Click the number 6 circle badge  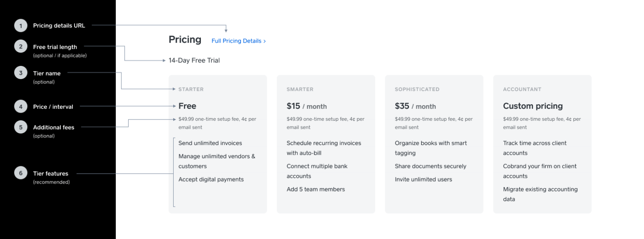coord(20,173)
